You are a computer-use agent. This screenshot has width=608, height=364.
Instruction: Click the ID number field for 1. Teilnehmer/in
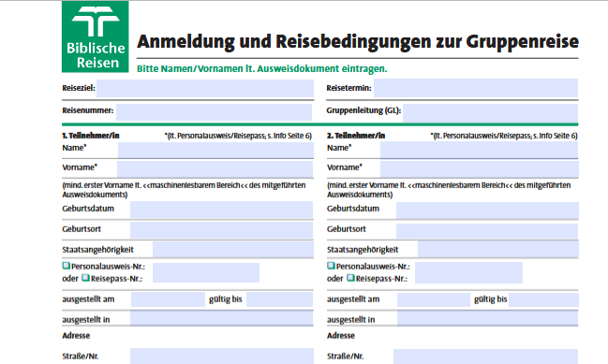click(205, 272)
